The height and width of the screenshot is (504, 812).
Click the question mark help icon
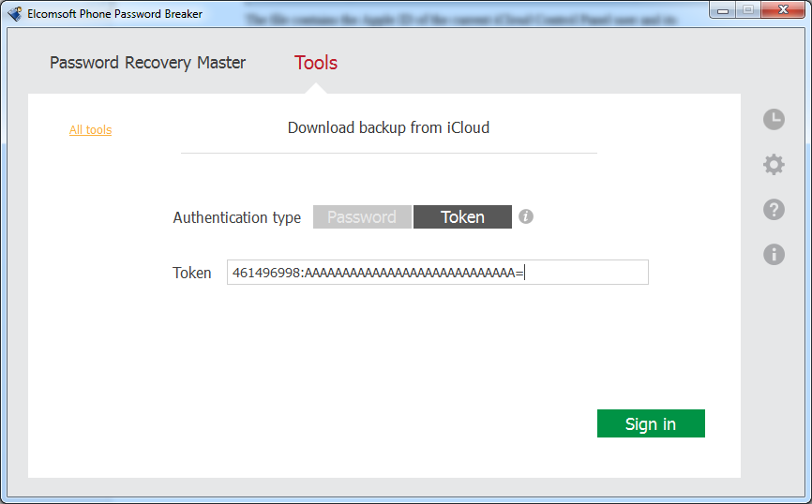pyautogui.click(x=774, y=210)
